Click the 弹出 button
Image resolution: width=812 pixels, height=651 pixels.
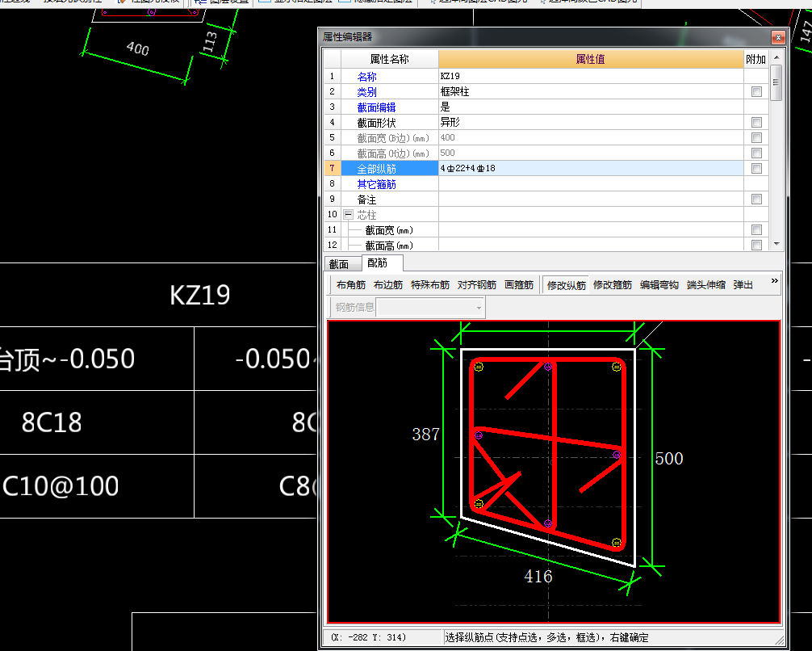point(743,284)
